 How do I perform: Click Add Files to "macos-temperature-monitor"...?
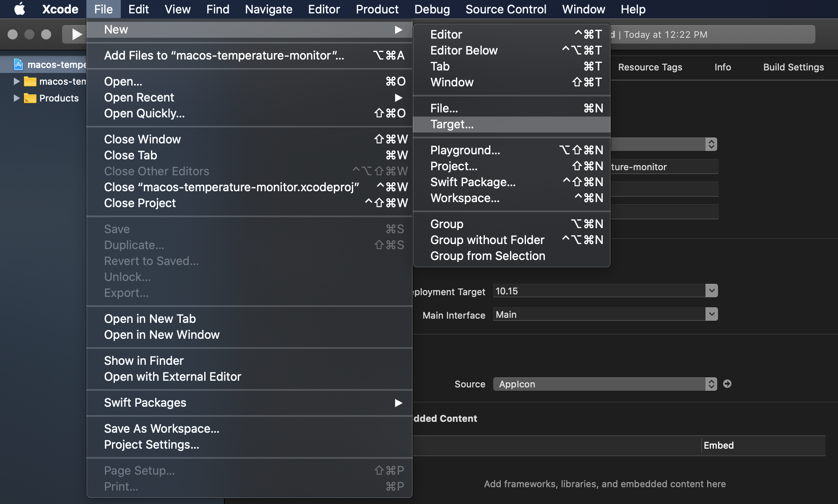[249, 55]
